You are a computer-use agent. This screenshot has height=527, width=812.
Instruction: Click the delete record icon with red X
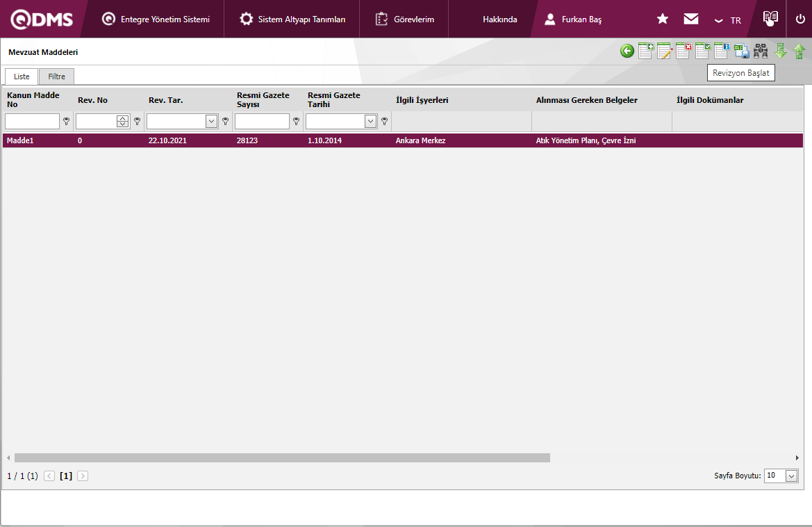[683, 51]
